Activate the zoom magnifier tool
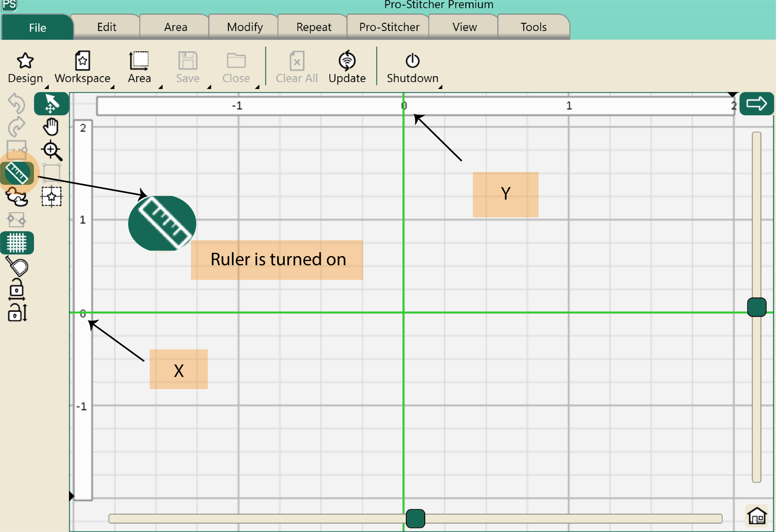The height and width of the screenshot is (532, 776). [x=51, y=151]
